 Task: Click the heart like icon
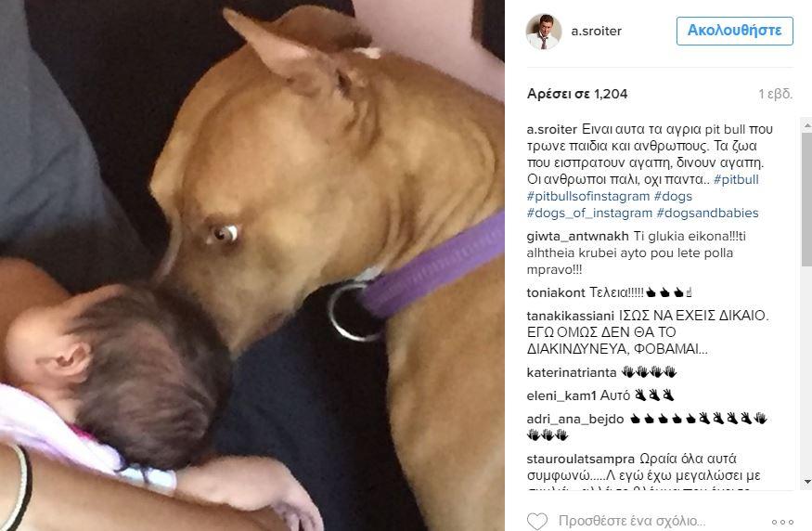537,521
